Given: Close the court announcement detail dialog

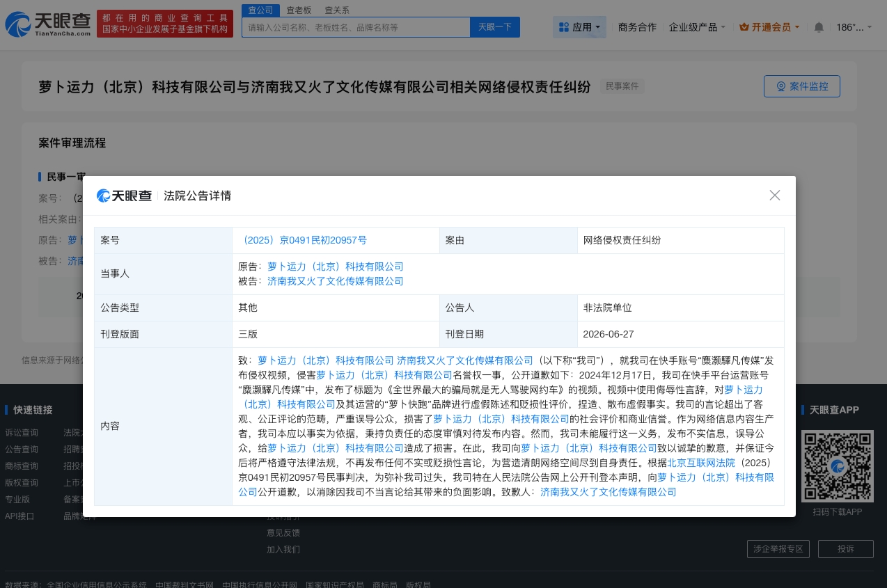Looking at the screenshot, I should click(x=775, y=196).
